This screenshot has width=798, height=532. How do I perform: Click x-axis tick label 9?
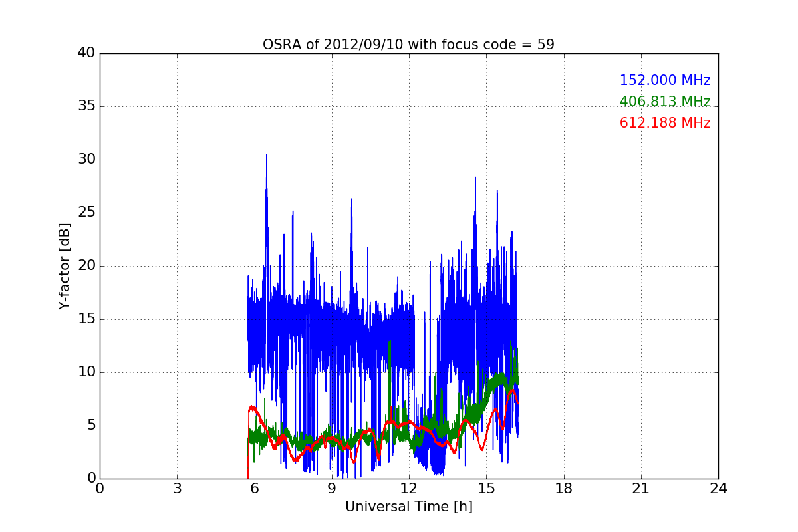(x=331, y=489)
